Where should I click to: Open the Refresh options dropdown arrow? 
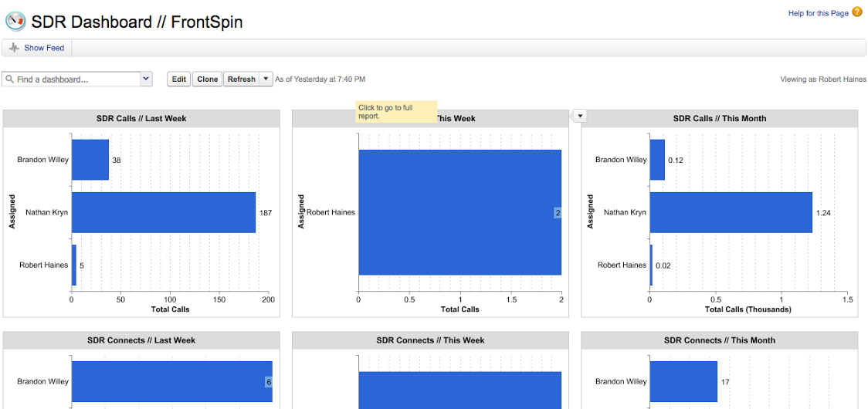(x=266, y=79)
